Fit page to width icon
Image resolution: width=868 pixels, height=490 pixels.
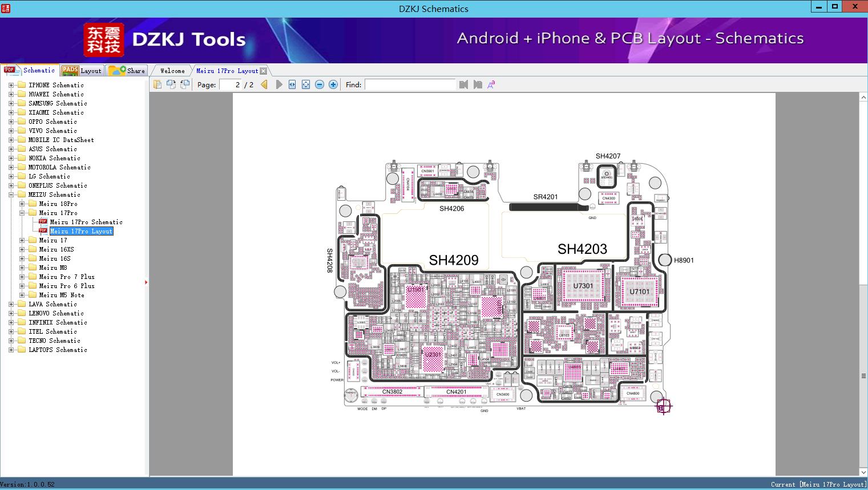(292, 84)
